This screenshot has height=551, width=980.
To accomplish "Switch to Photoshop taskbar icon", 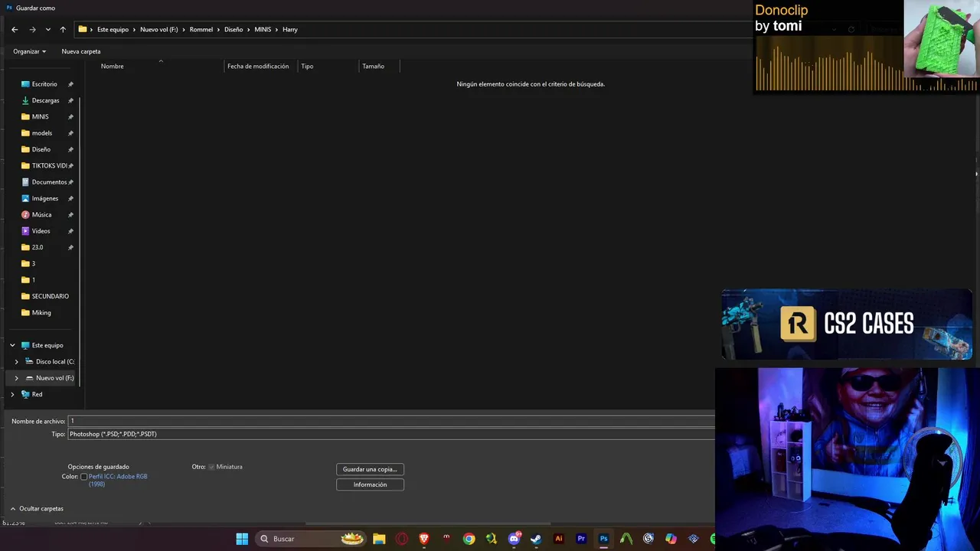I will pyautogui.click(x=603, y=539).
